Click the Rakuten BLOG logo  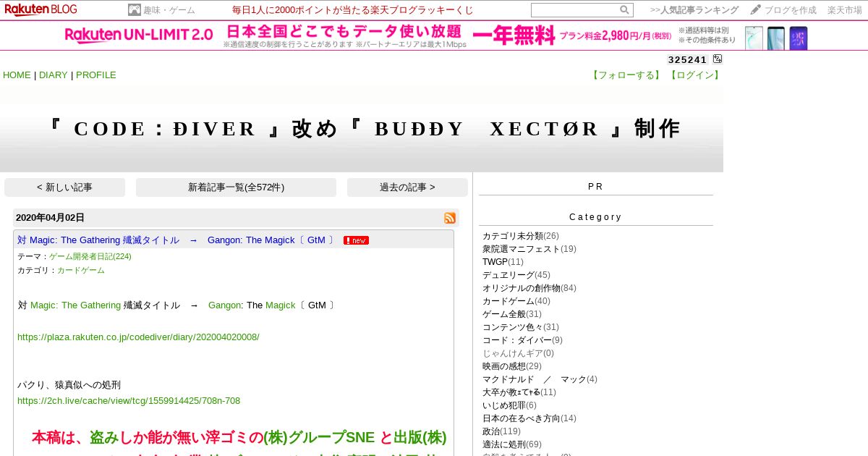(x=41, y=9)
